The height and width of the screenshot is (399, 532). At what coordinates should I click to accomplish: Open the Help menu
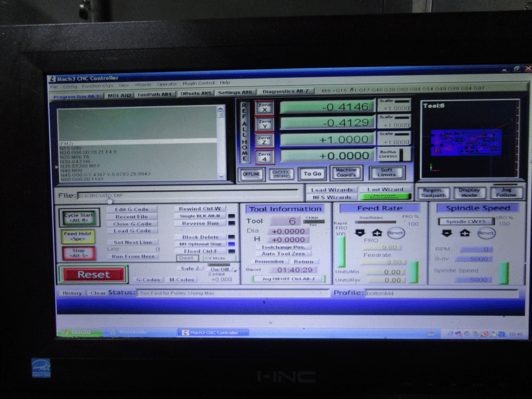tap(225, 82)
